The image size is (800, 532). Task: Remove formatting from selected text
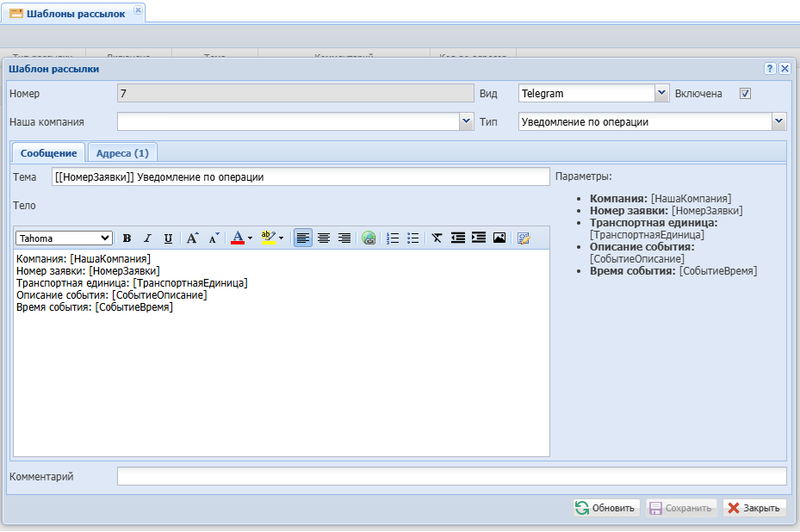(x=437, y=238)
